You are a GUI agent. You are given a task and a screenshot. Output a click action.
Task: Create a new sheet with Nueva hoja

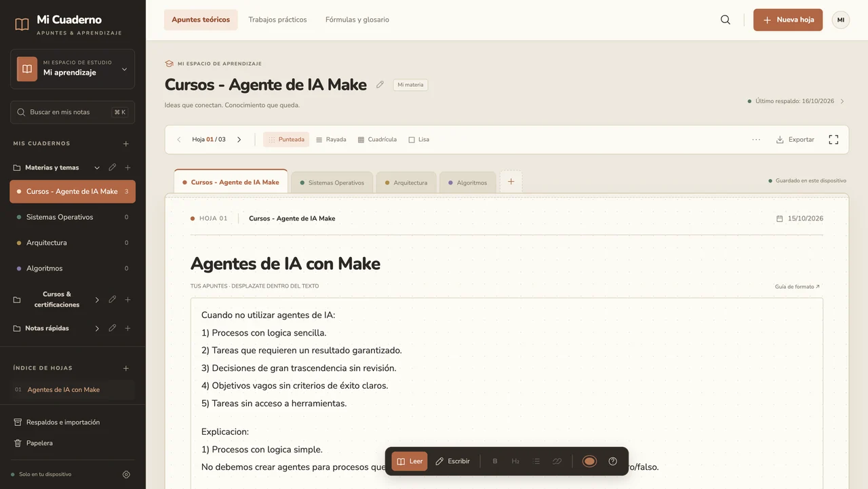pyautogui.click(x=788, y=20)
